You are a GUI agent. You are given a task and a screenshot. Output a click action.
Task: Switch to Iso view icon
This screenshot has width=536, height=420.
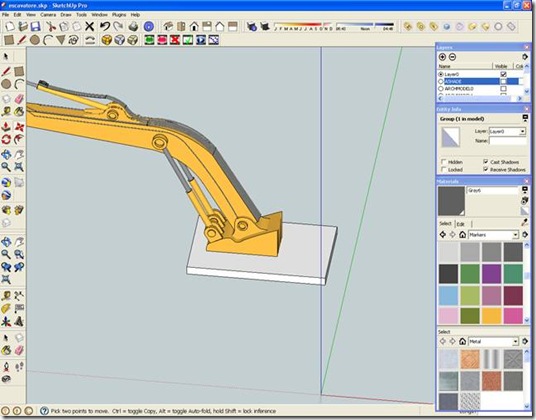[x=168, y=26]
